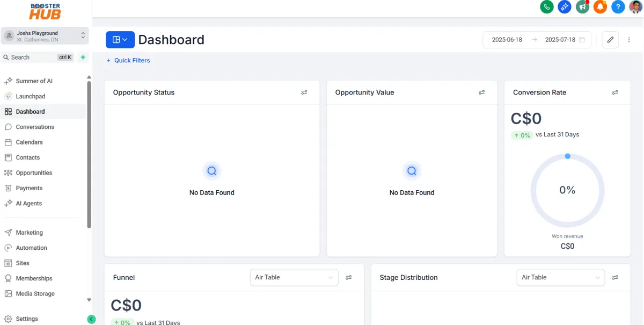Screen dimensions: 644x325
Task: Open Opportunity Status widget filter settings
Action: tap(304, 92)
